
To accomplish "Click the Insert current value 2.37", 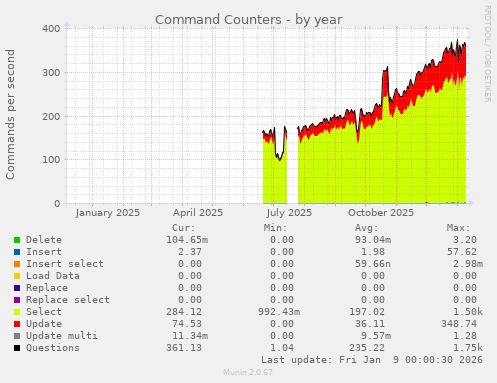I will [190, 252].
